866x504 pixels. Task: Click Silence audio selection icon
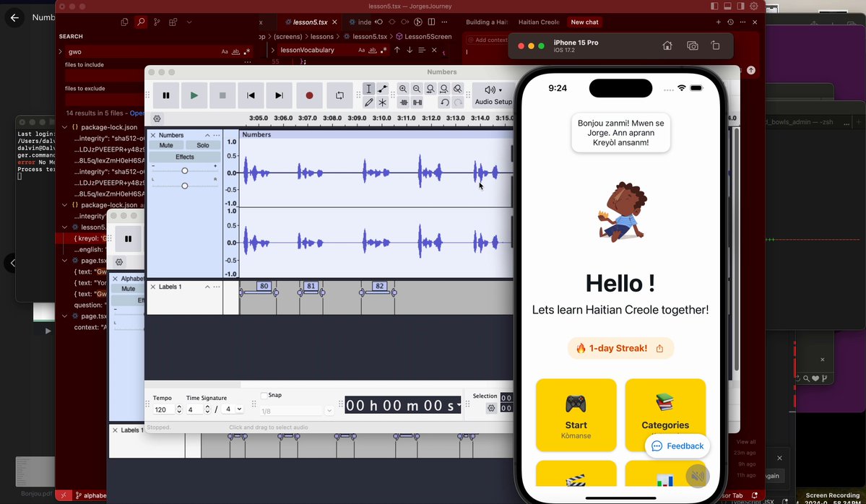pyautogui.click(x=417, y=102)
